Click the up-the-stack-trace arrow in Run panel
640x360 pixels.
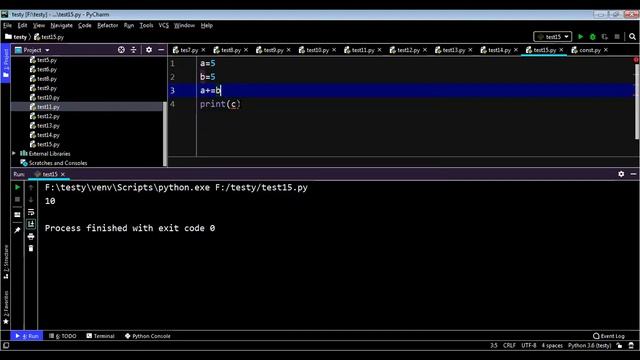tap(31, 187)
